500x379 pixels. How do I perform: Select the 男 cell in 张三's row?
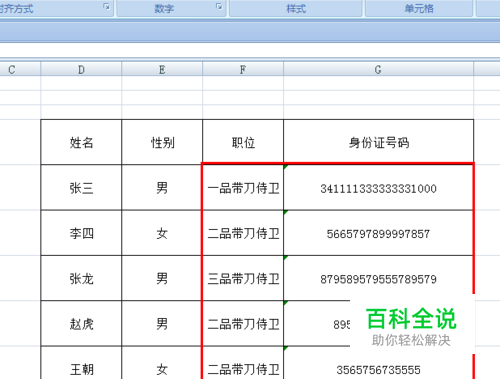click(x=162, y=188)
